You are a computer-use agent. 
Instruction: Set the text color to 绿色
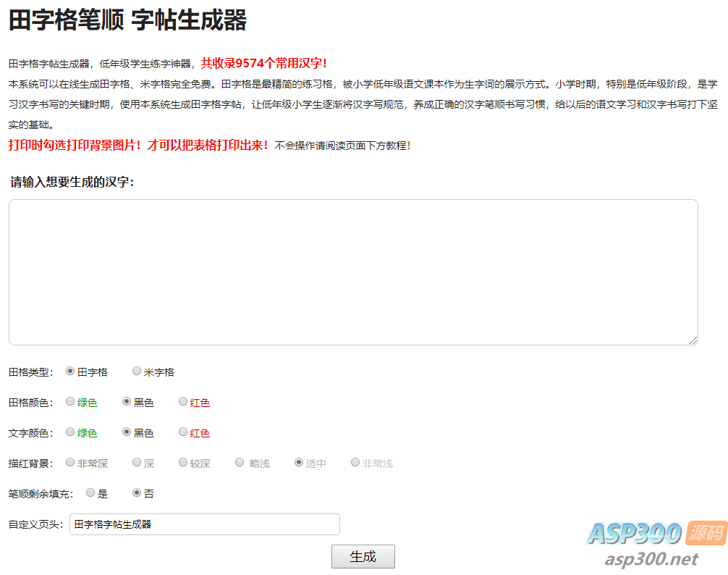click(70, 432)
